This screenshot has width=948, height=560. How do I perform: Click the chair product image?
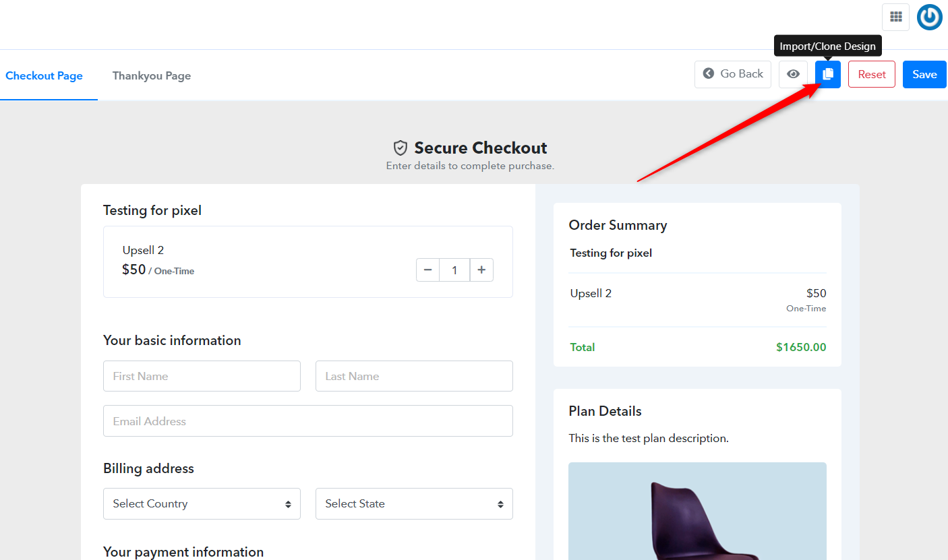tap(697, 512)
